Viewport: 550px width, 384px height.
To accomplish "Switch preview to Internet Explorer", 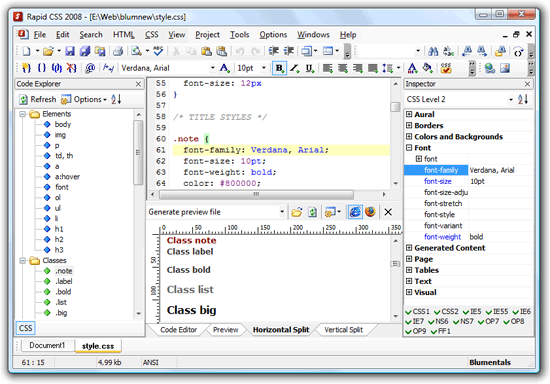I will tap(355, 212).
